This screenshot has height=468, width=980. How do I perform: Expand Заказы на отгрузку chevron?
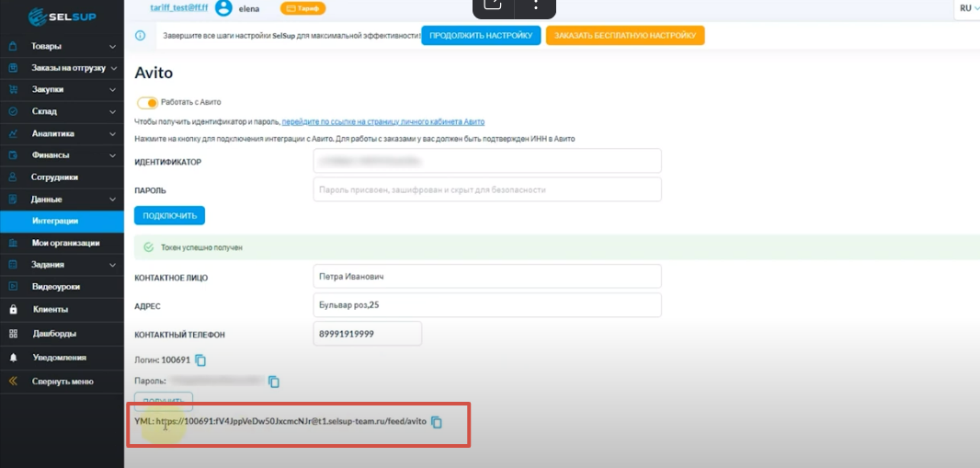click(x=114, y=68)
